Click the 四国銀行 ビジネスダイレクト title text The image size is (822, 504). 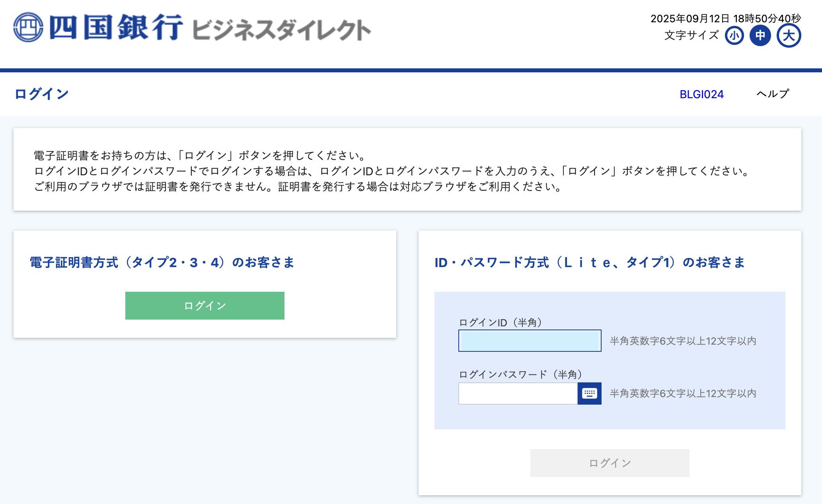click(x=210, y=28)
